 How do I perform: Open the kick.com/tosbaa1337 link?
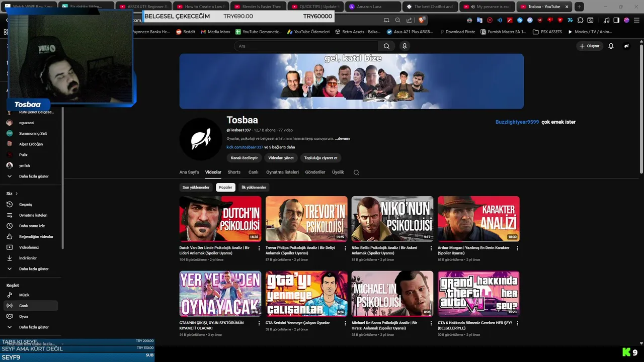[245, 147]
